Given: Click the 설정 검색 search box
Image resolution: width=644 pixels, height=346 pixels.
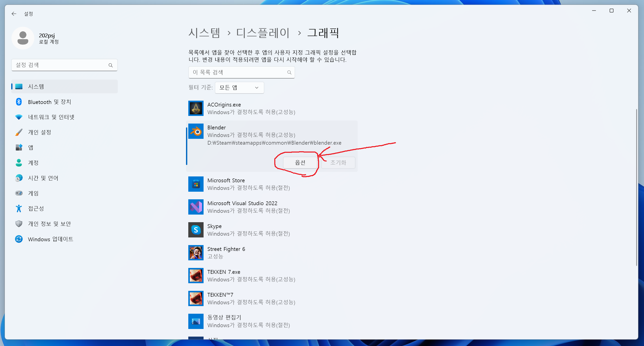Looking at the screenshot, I should (x=61, y=65).
